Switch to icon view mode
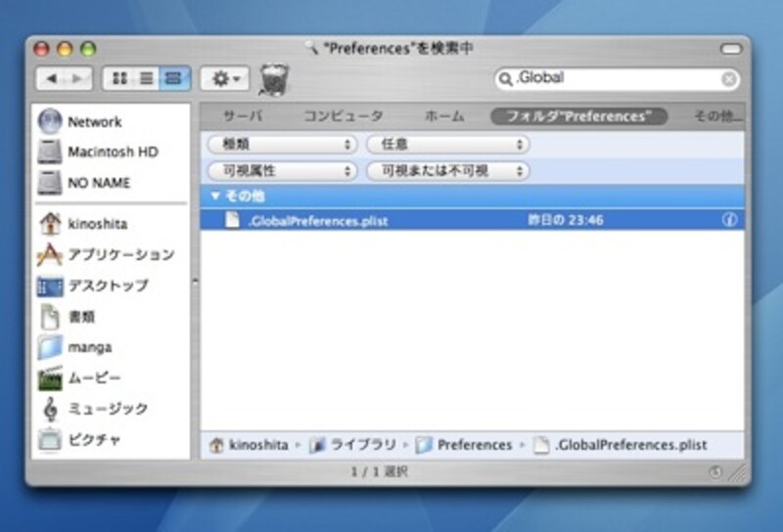783x532 pixels. point(120,78)
